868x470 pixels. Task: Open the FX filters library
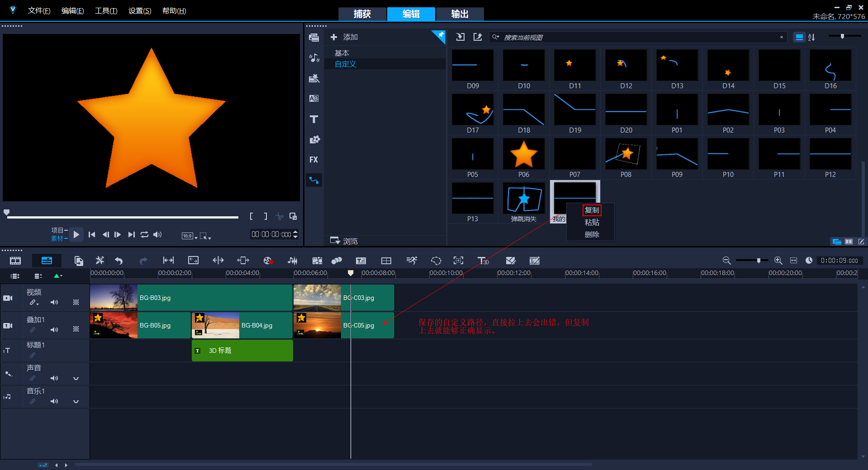[x=314, y=160]
